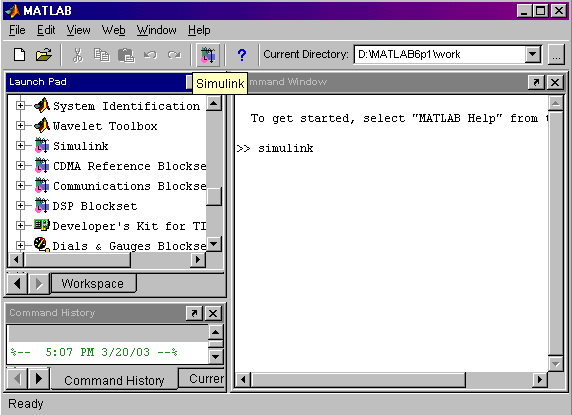Click Launch Pad scroll right arrow
Image resolution: width=572 pixels, height=415 pixels.
[198, 260]
